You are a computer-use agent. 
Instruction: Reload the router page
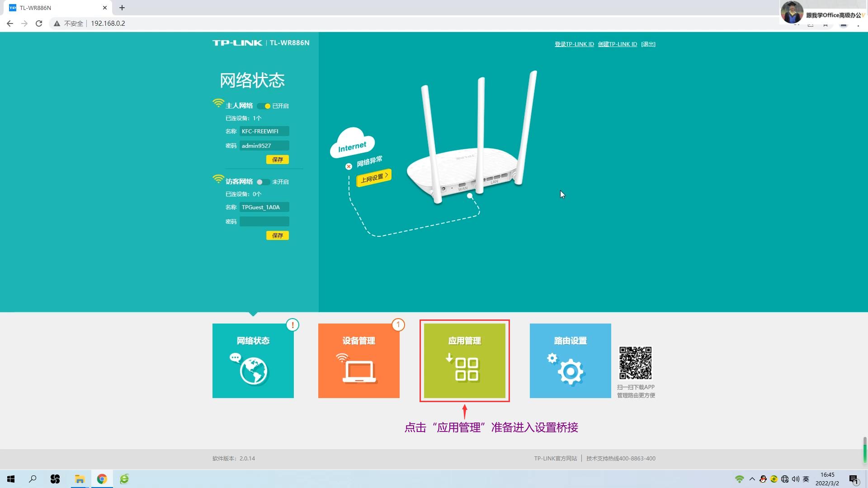tap(39, 23)
